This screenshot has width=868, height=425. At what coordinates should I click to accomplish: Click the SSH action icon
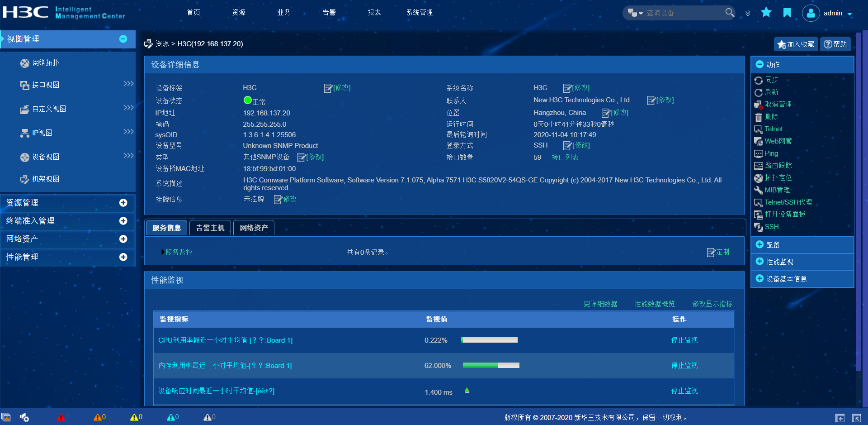758,227
